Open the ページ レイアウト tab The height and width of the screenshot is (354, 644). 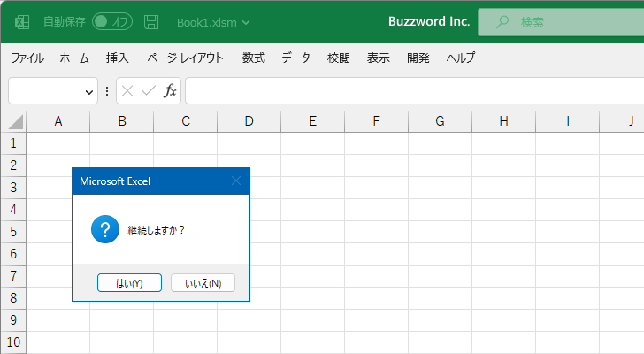pos(185,58)
